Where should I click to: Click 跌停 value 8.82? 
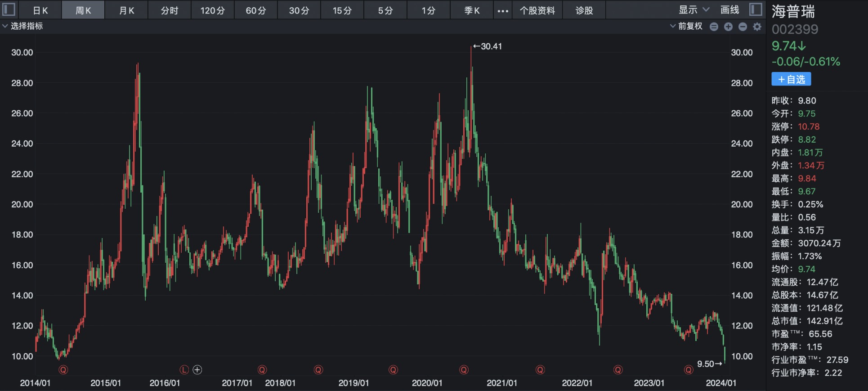pos(807,140)
